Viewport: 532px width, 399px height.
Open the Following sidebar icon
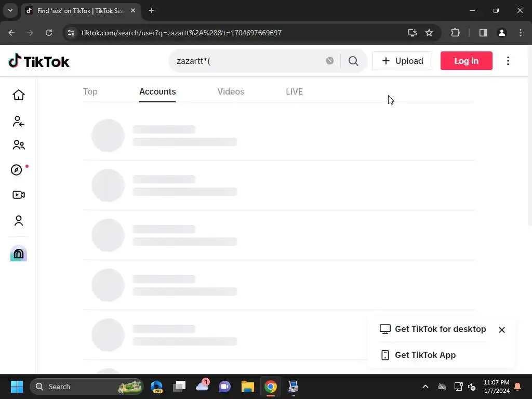[x=18, y=121]
